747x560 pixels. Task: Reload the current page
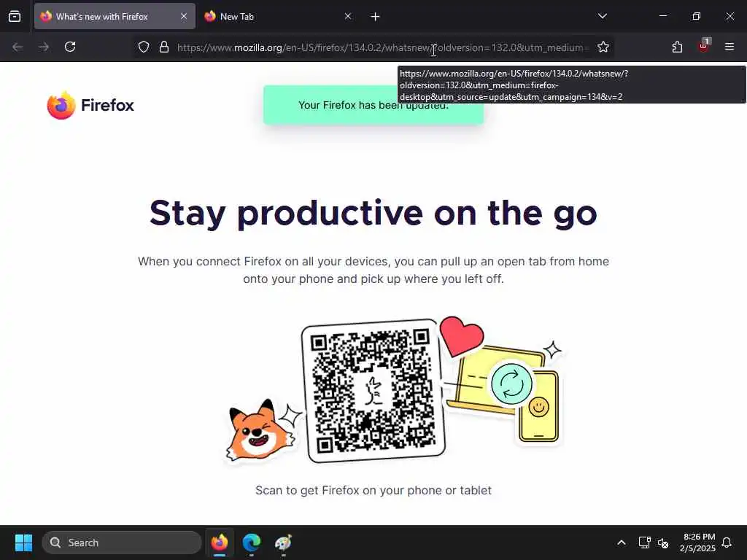coord(70,47)
